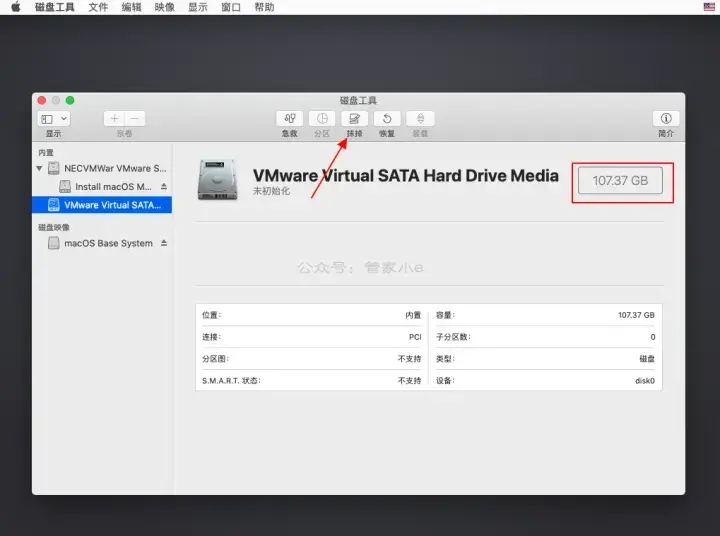Collapse the NECVMWar VMware disk tree
The image size is (720, 536).
39,169
